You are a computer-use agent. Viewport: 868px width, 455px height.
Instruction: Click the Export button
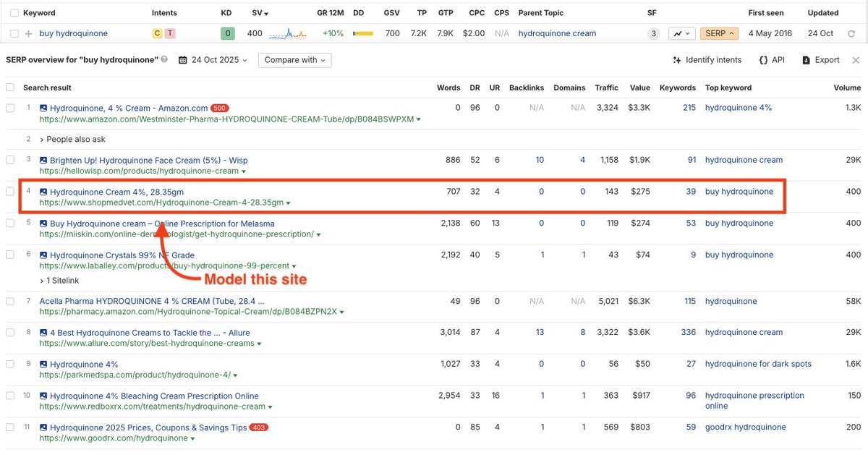coord(820,60)
